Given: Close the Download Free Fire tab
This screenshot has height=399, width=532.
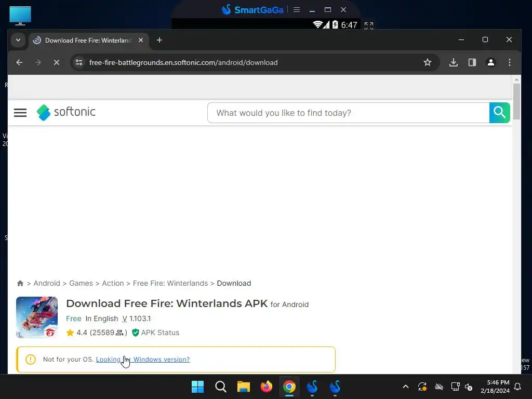Looking at the screenshot, I should click(141, 40).
